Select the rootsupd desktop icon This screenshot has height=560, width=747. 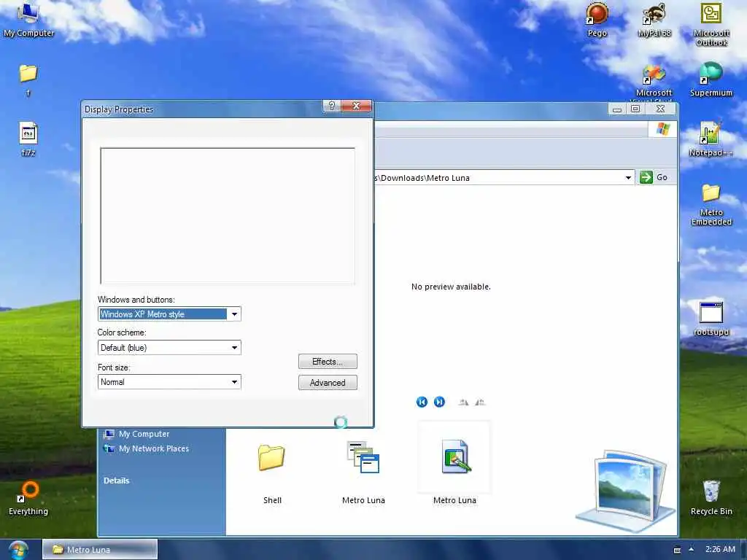pyautogui.click(x=711, y=319)
